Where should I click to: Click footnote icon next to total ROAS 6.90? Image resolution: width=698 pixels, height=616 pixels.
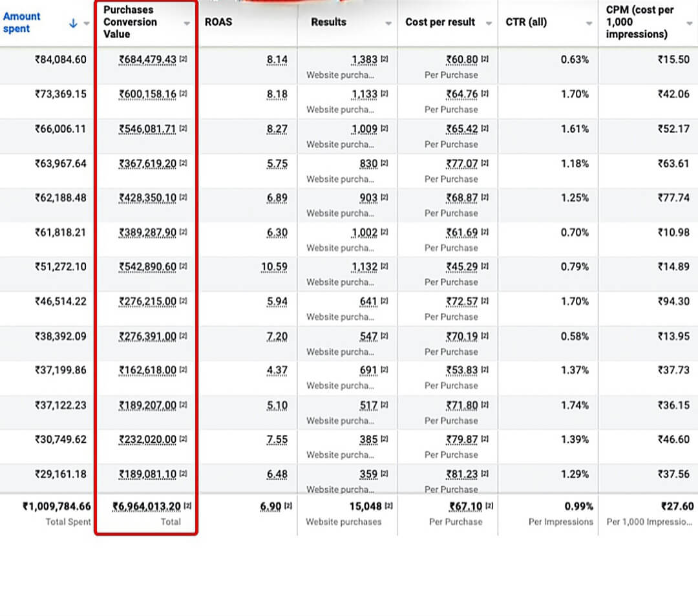point(288,506)
